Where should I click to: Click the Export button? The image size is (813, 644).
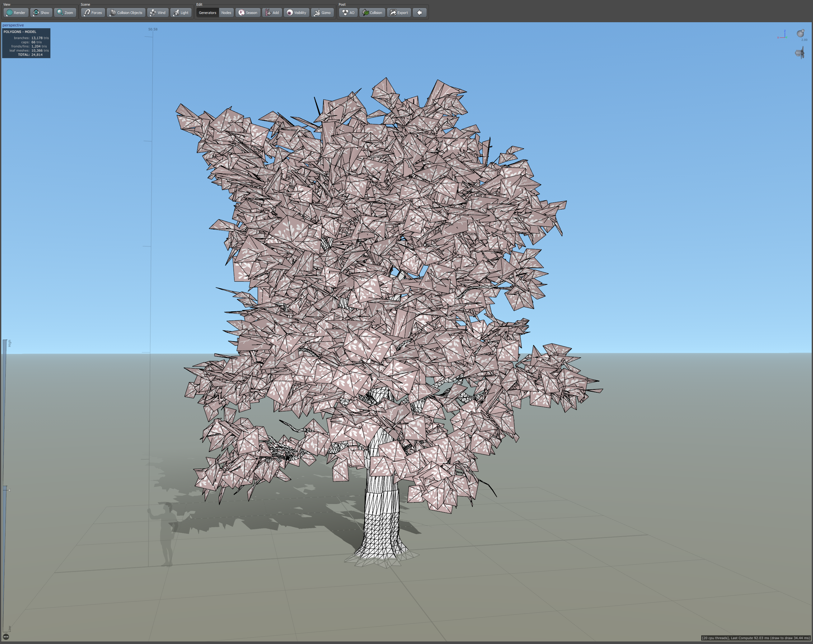(399, 12)
